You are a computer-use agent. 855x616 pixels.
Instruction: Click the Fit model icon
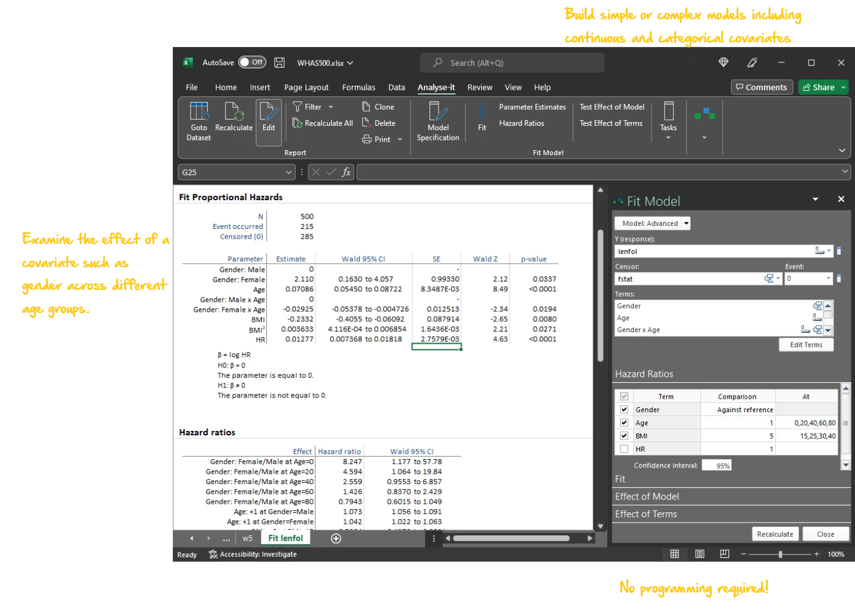click(x=482, y=112)
